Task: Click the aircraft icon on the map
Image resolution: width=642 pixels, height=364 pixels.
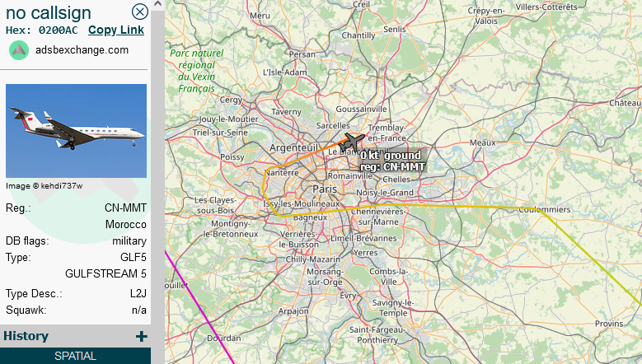Action: (351, 142)
